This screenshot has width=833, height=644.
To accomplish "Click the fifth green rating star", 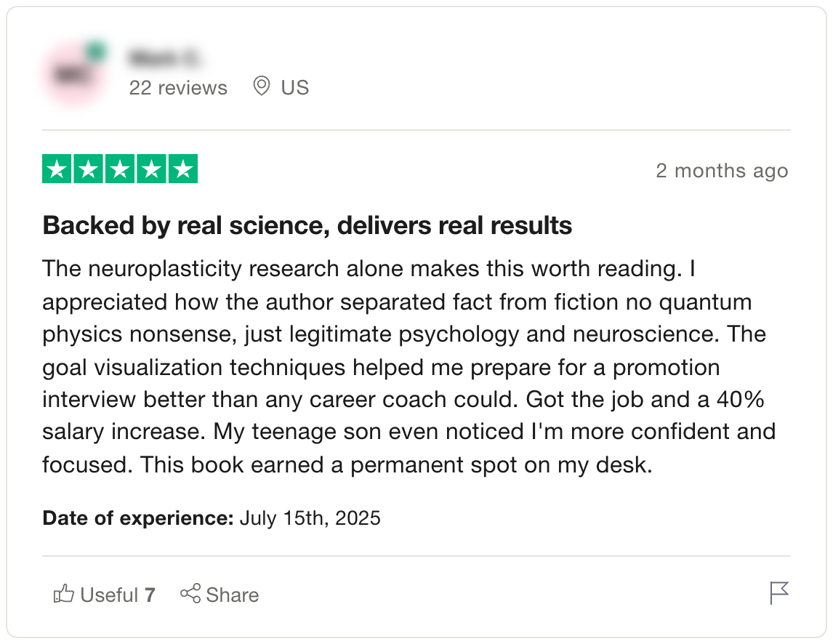I will coord(182,169).
